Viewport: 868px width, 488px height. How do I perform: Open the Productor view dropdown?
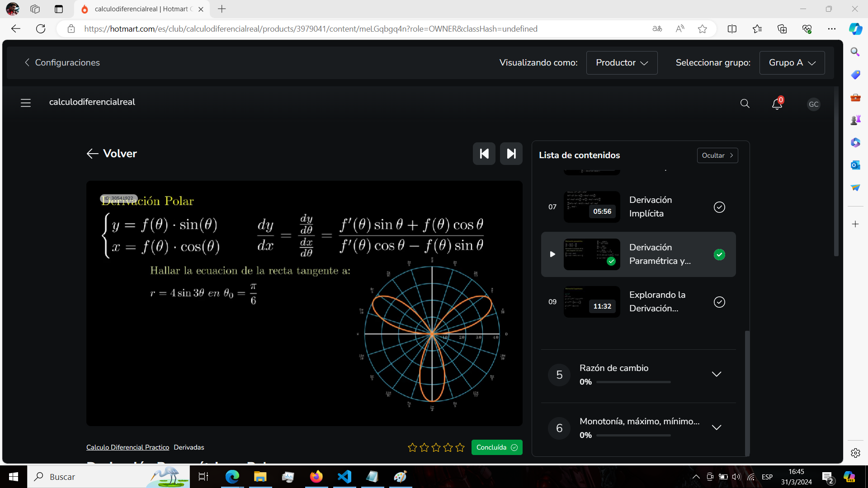tap(622, 63)
